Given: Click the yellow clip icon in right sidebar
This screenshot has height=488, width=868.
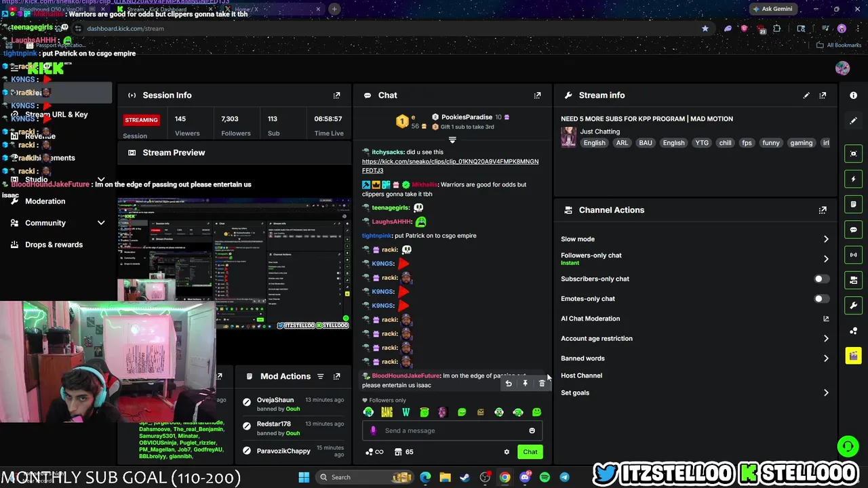Looking at the screenshot, I should point(854,356).
